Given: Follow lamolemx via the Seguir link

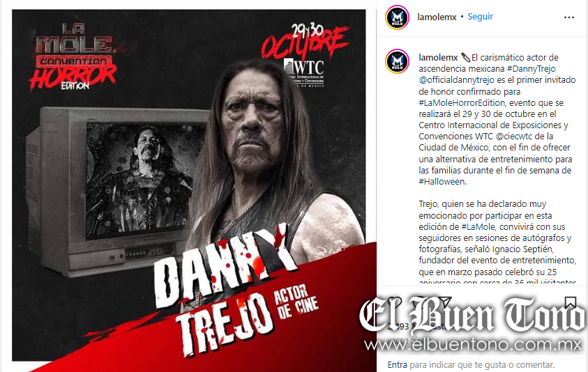Looking at the screenshot, I should 480,17.
